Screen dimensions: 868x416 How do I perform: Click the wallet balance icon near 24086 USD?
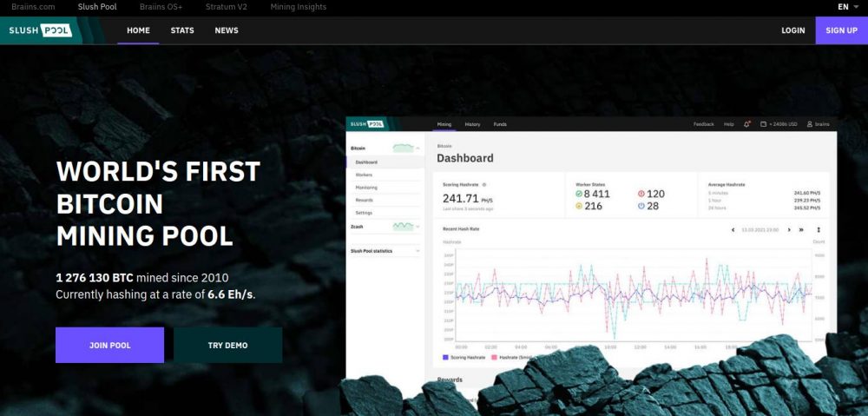(x=763, y=124)
